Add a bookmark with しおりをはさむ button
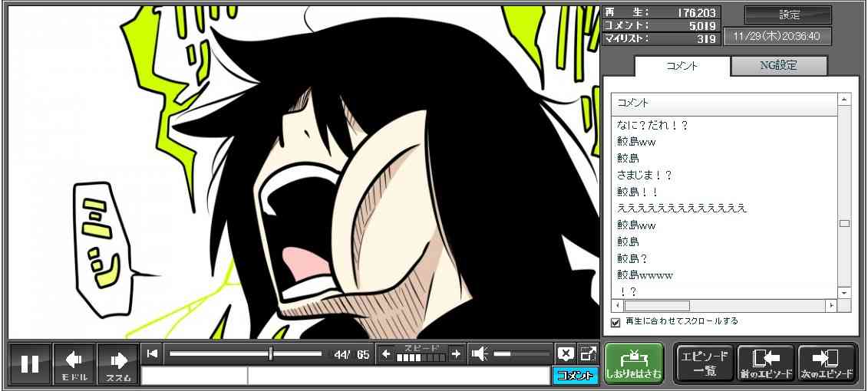The image size is (868, 391). (633, 363)
